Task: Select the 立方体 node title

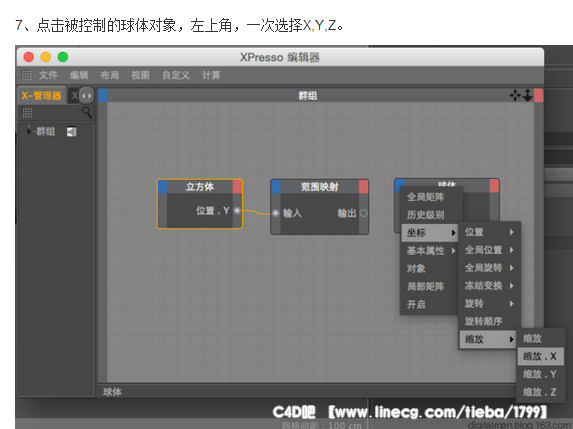Action: click(200, 187)
